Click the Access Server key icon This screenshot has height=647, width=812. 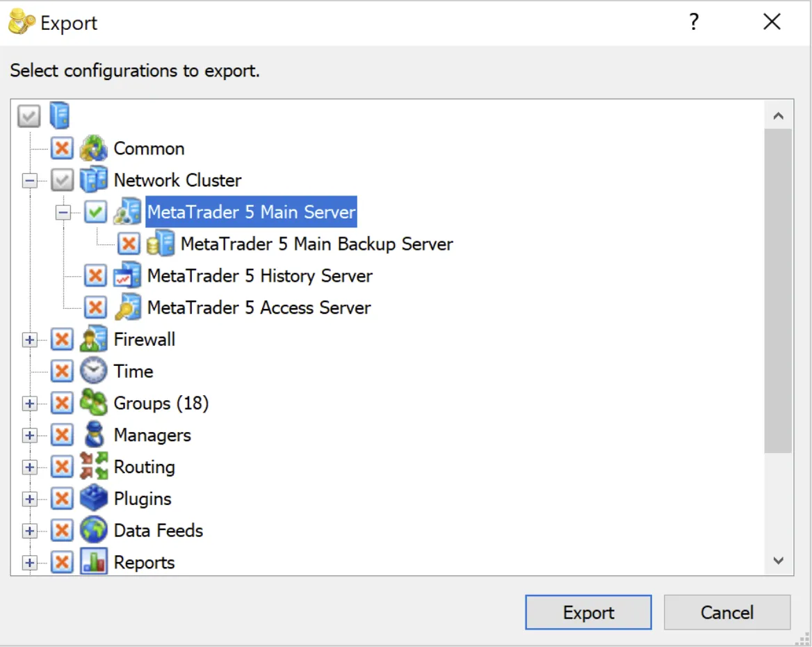point(127,307)
